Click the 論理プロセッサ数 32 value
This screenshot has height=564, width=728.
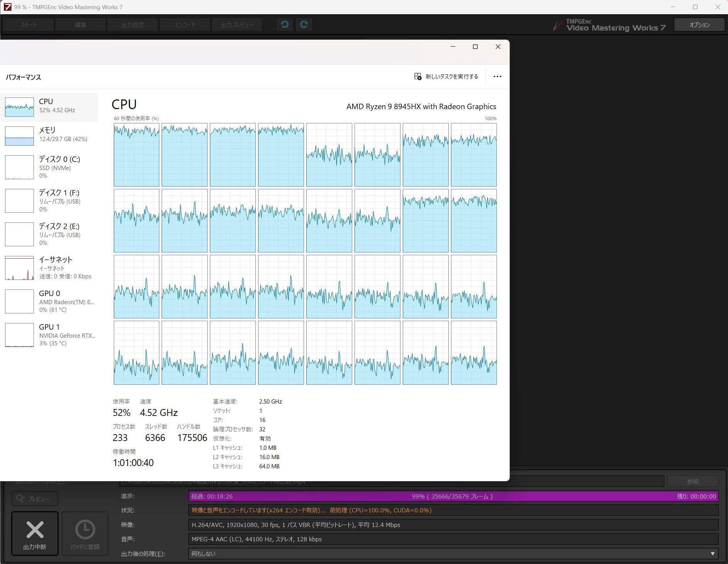(x=262, y=429)
